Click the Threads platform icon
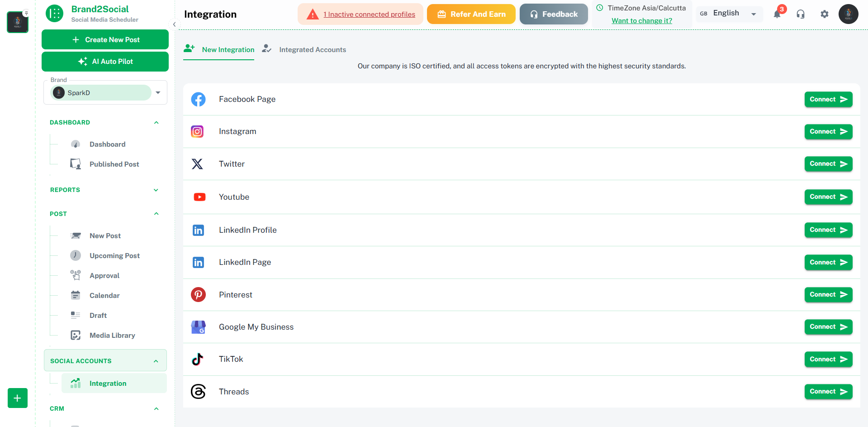The image size is (868, 427). [x=198, y=391]
